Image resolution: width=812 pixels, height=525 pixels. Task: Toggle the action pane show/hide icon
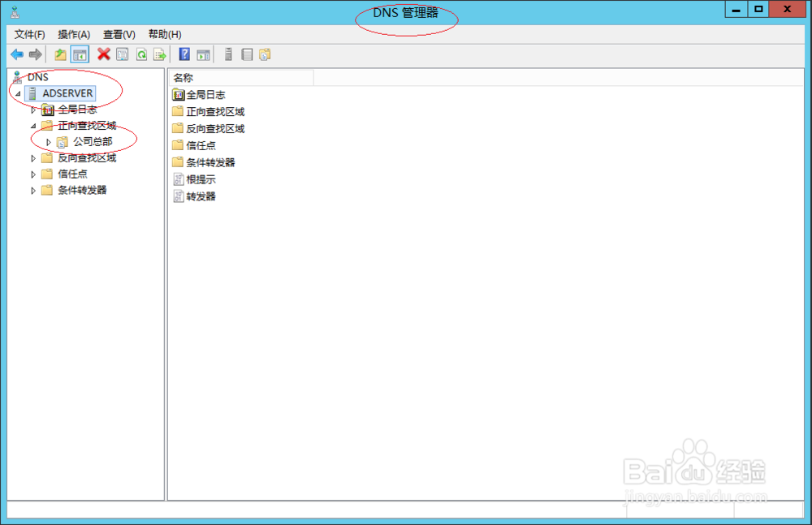click(203, 54)
